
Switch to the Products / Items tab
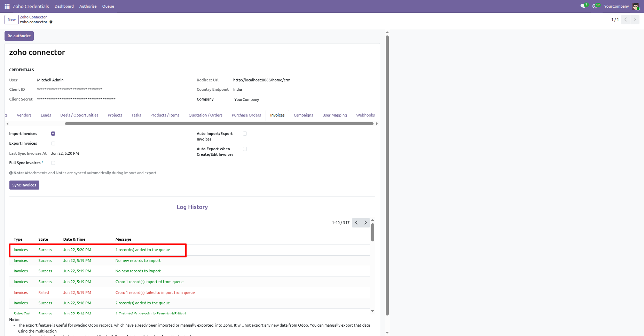click(x=165, y=115)
